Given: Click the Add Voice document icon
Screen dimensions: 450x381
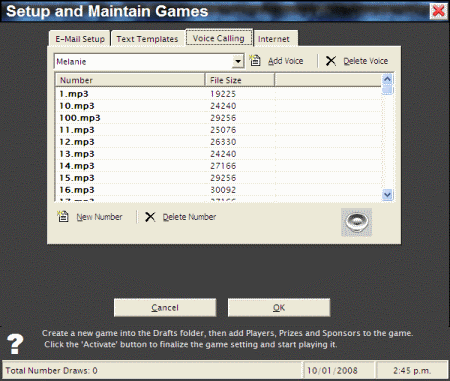Looking at the screenshot, I should click(255, 61).
